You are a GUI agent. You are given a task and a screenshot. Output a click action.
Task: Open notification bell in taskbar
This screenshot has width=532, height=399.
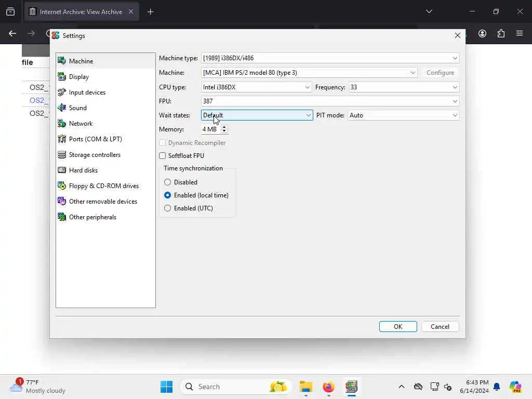point(497,387)
